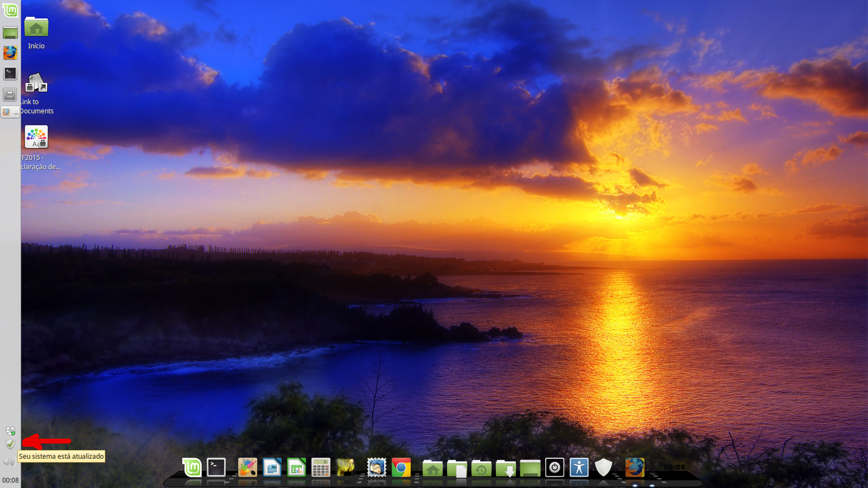
Task: Open the Home folder in the dock
Action: (432, 468)
